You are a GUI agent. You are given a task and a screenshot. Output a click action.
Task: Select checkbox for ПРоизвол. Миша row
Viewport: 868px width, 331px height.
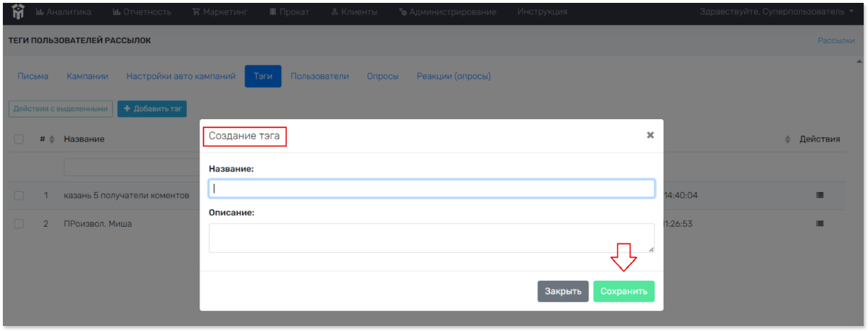[19, 224]
